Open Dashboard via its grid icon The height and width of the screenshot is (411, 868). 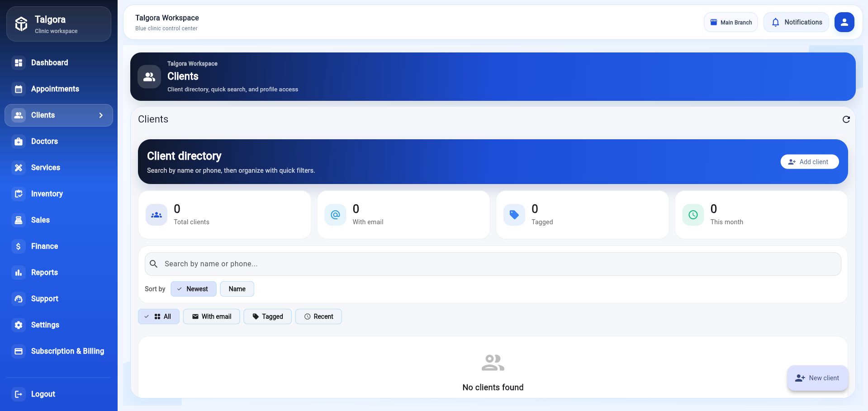[x=19, y=63]
